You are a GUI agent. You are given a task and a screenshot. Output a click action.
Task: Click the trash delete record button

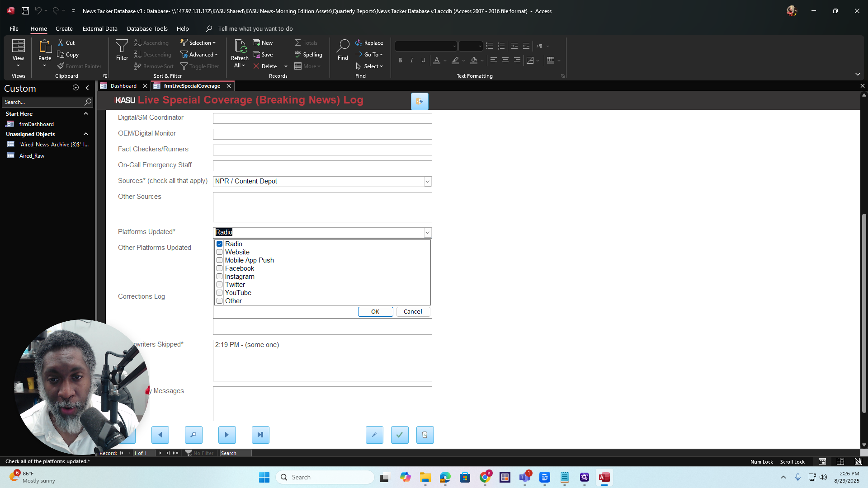pos(425,435)
